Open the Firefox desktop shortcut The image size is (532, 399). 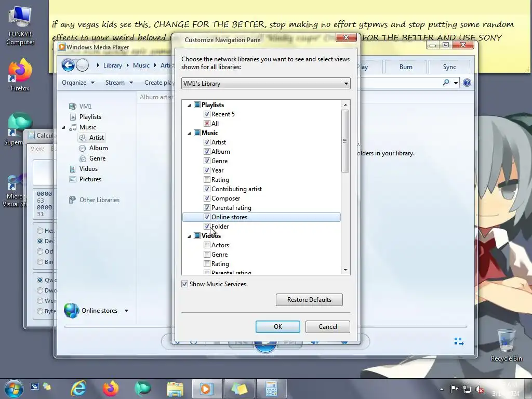pos(20,75)
